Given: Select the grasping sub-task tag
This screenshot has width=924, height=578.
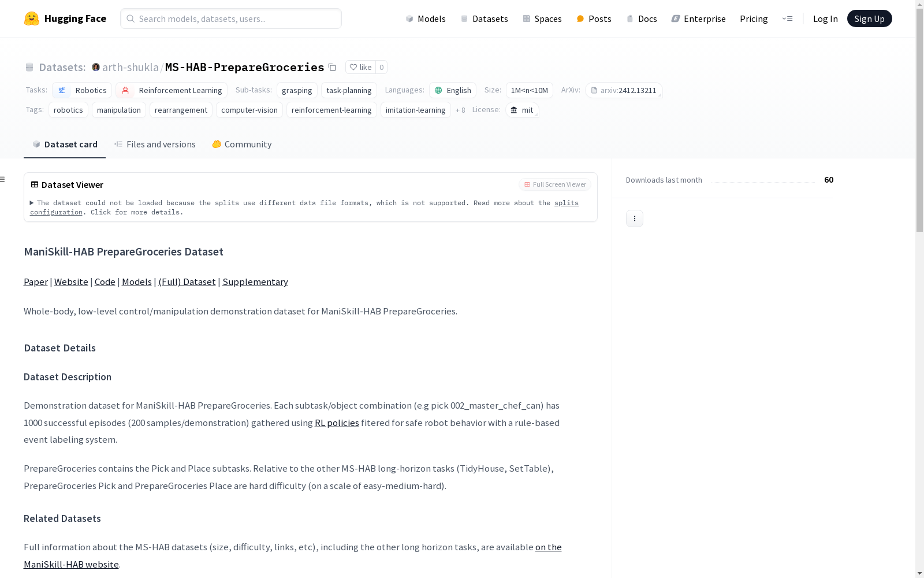Looking at the screenshot, I should [297, 90].
